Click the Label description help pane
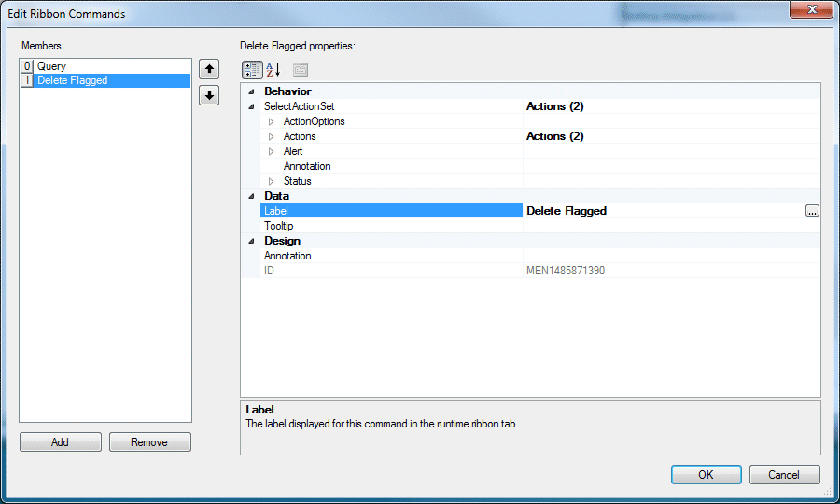 pos(530,428)
